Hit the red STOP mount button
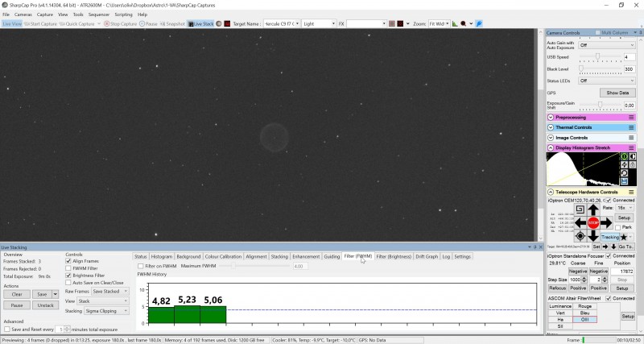The image size is (644, 344). [593, 223]
